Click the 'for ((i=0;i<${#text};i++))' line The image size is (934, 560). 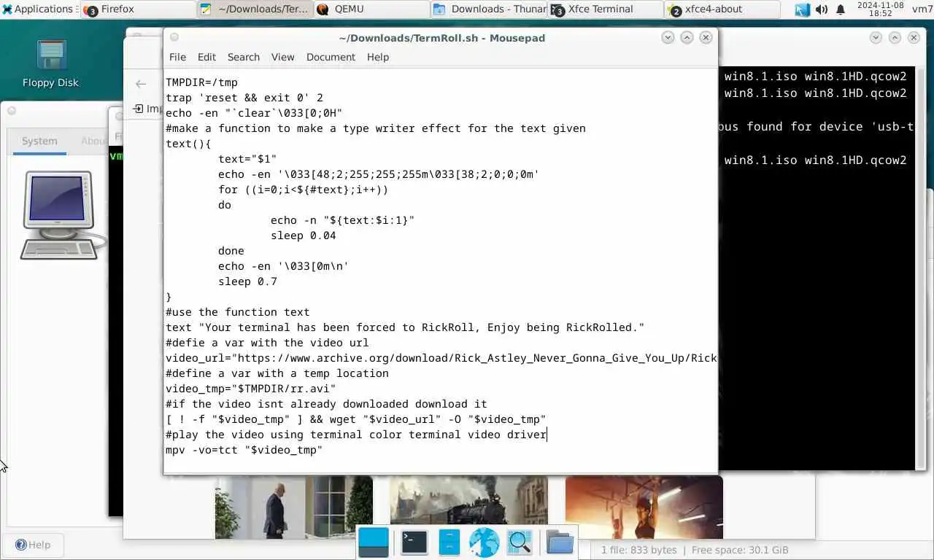(x=304, y=190)
